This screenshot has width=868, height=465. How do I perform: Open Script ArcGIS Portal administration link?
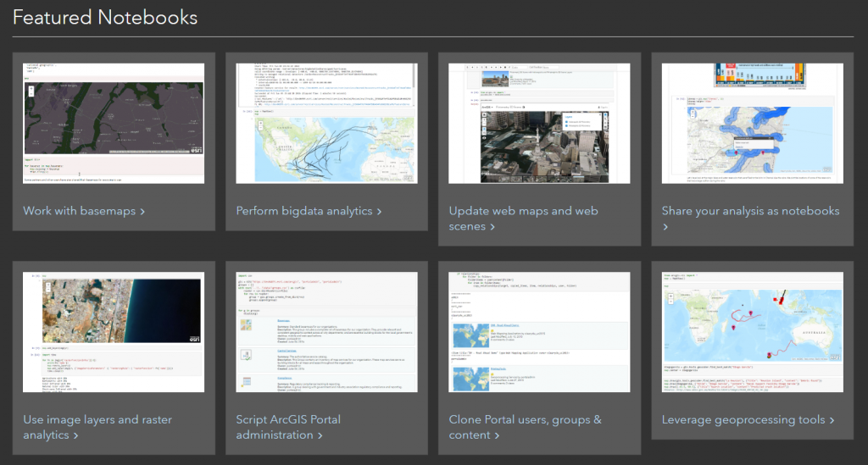tap(288, 427)
